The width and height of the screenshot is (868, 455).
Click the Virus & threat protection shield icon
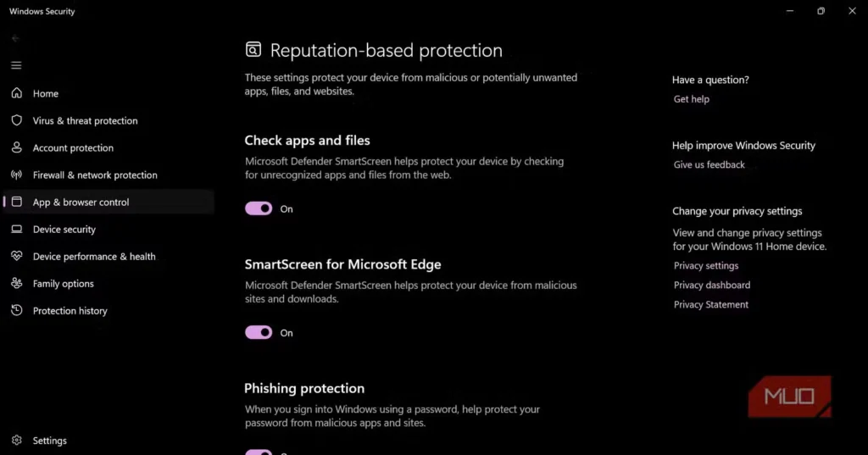16,120
